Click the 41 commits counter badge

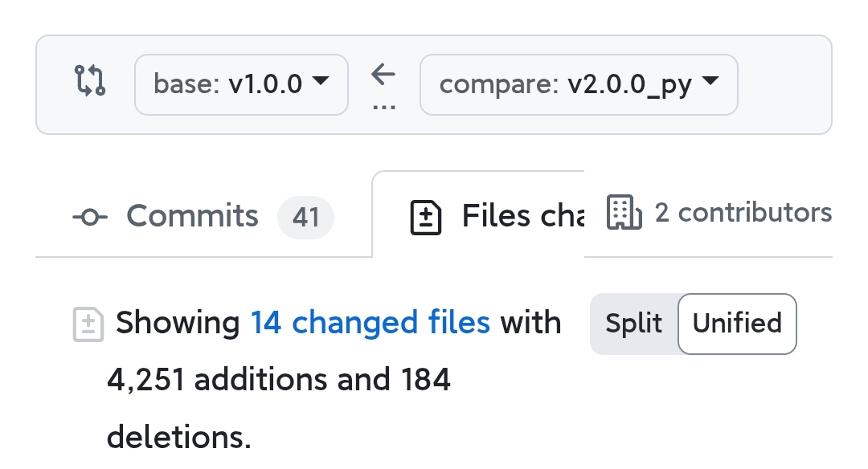click(305, 218)
